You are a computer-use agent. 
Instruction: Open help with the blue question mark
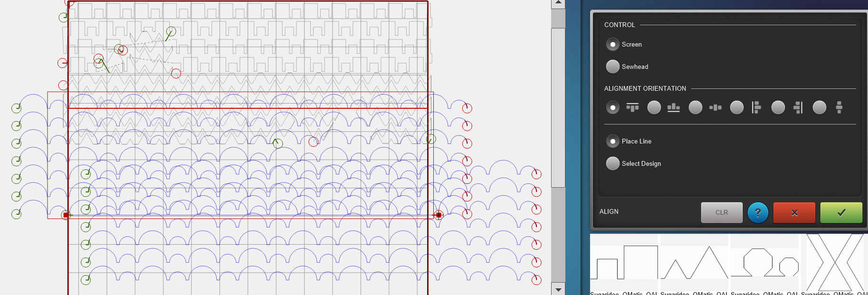click(x=758, y=212)
